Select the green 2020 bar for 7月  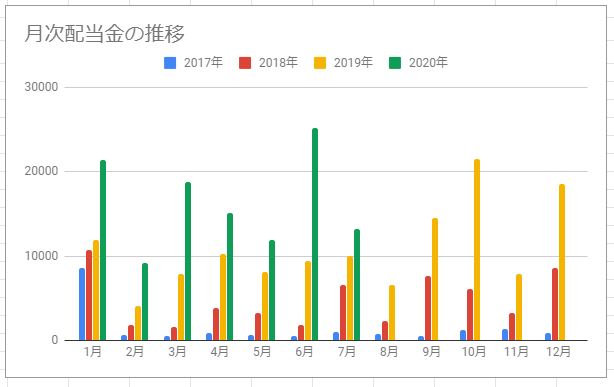click(x=357, y=284)
